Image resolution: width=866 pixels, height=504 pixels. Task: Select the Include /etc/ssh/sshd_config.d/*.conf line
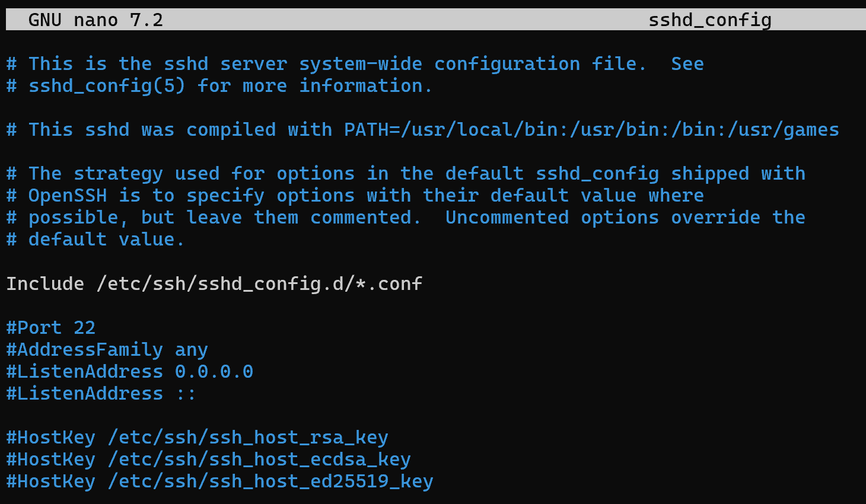[x=214, y=284]
